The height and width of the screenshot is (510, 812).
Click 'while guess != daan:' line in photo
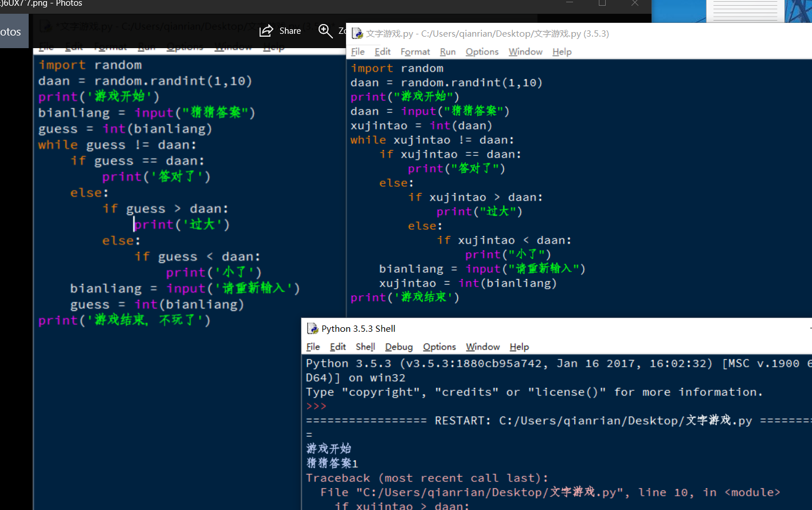[x=117, y=145]
